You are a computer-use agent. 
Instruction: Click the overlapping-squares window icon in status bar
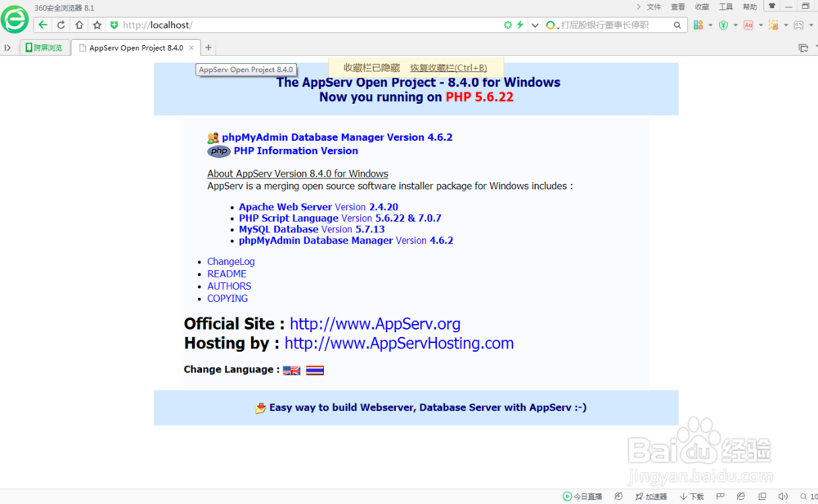click(x=762, y=496)
